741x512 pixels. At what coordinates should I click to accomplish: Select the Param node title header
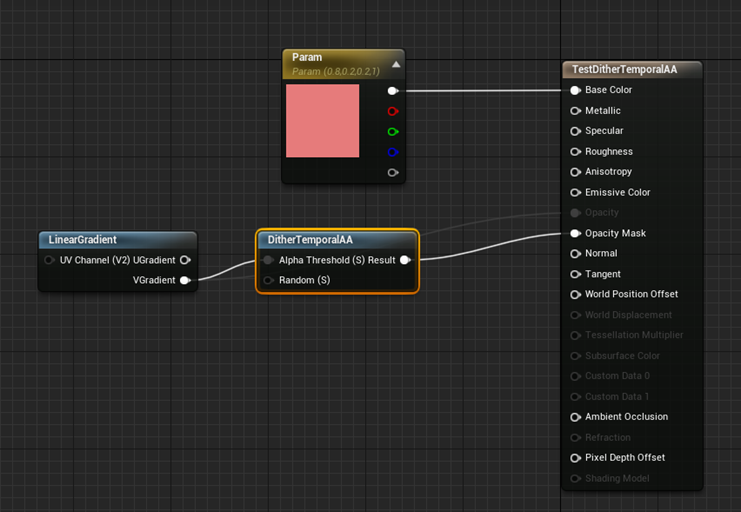tap(344, 64)
